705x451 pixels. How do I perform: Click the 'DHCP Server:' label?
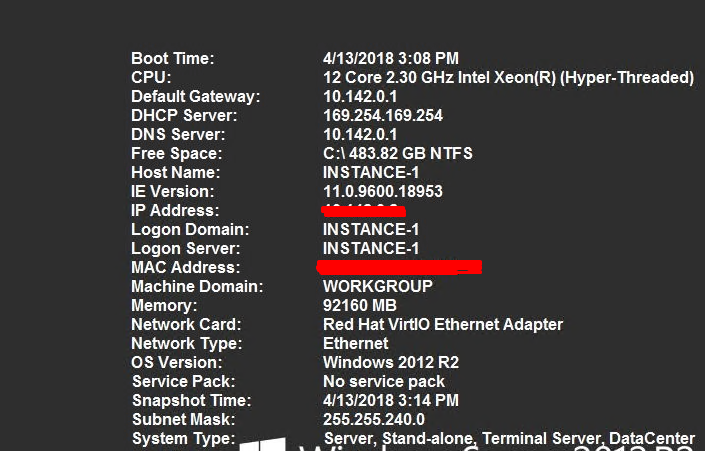pyautogui.click(x=184, y=116)
